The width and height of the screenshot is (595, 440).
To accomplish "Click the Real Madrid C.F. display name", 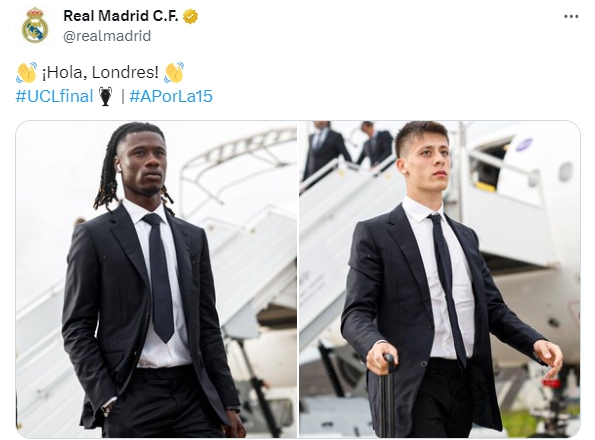I will click(120, 16).
